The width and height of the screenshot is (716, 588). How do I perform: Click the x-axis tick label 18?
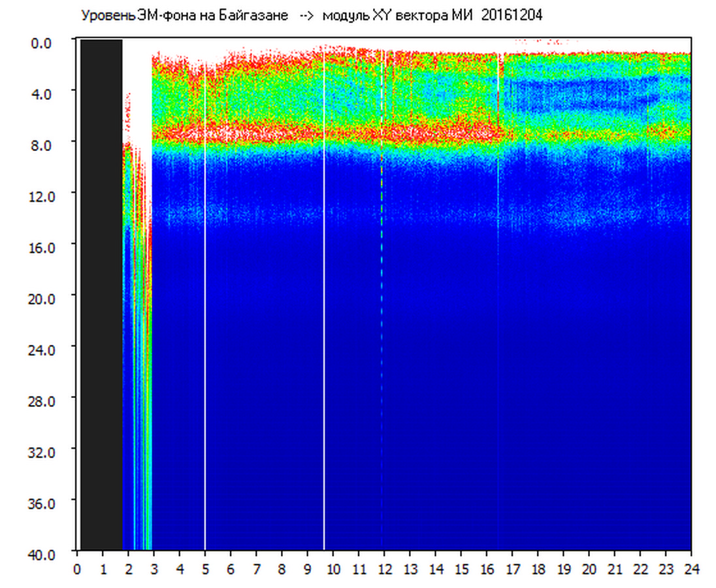538,568
